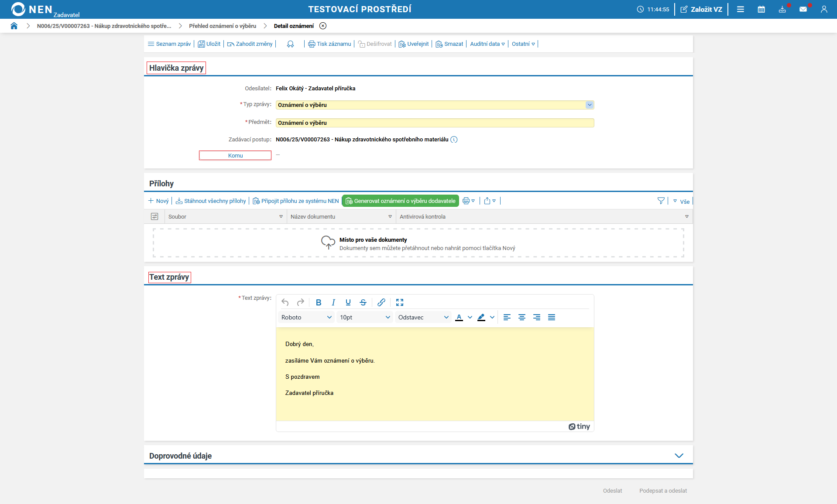The width and height of the screenshot is (837, 504).
Task: Click Generovat oznámení o výběru dodavatele button
Action: [400, 201]
